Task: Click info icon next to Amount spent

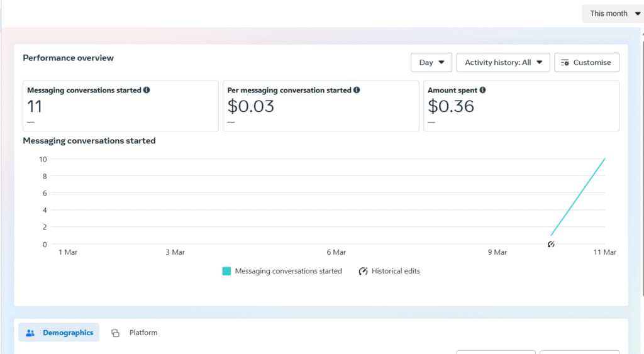Action: point(482,91)
